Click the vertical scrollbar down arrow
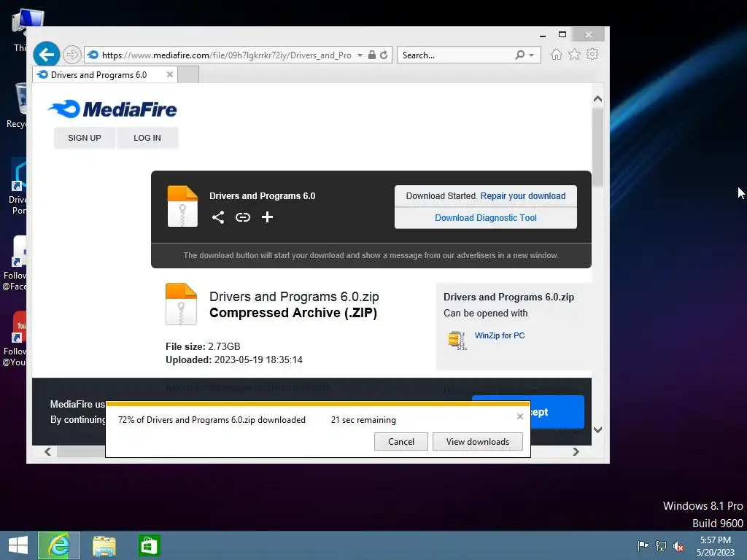The width and height of the screenshot is (747, 560). coord(598,429)
